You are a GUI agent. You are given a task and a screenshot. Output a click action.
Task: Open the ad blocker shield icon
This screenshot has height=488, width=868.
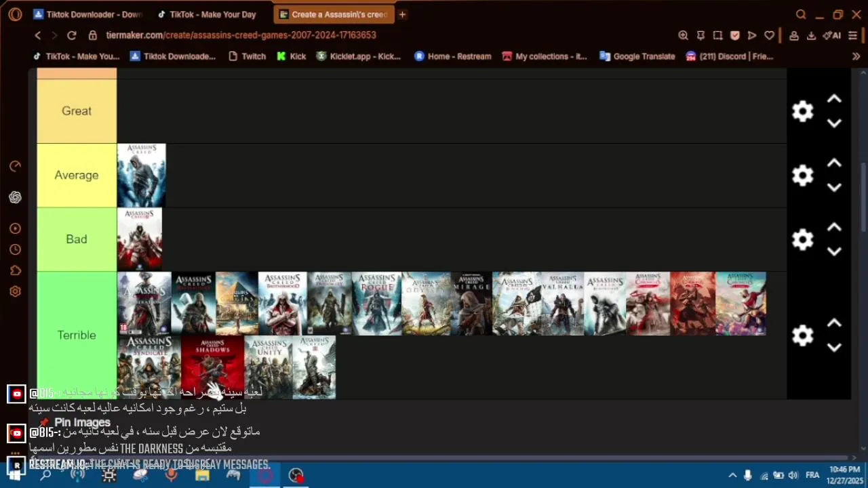click(734, 35)
